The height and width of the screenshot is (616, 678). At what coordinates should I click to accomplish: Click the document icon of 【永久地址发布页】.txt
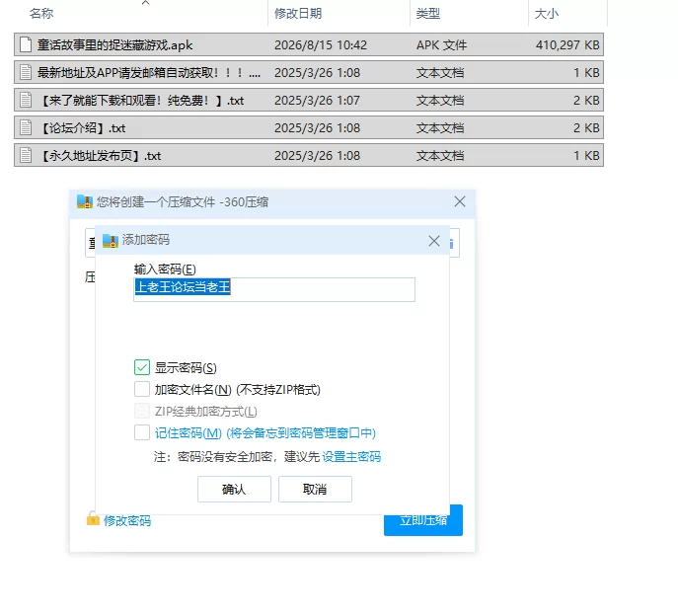tap(26, 155)
